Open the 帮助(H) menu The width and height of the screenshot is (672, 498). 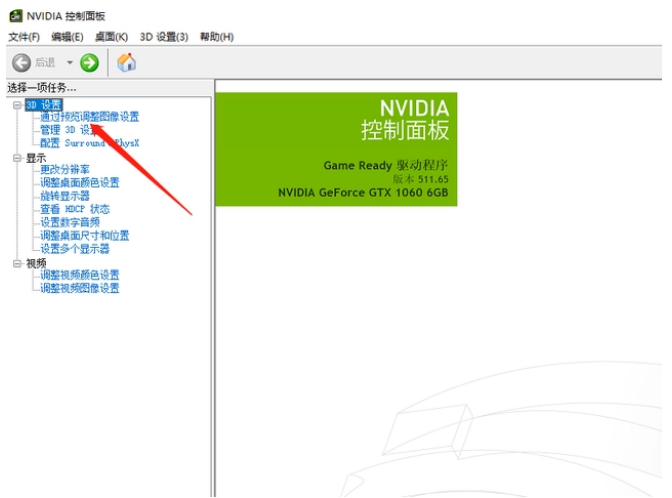click(x=217, y=37)
